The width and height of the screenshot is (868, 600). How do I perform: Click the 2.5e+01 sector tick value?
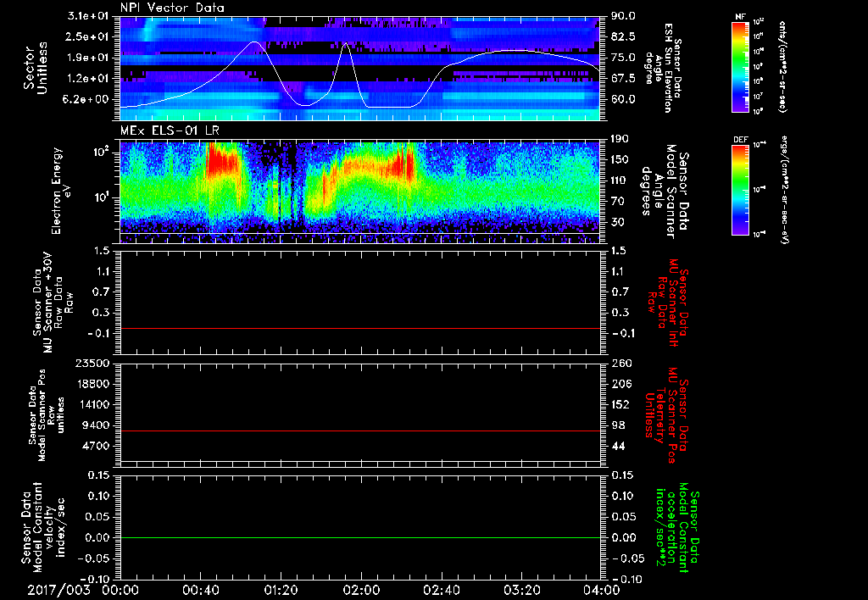pyautogui.click(x=87, y=36)
